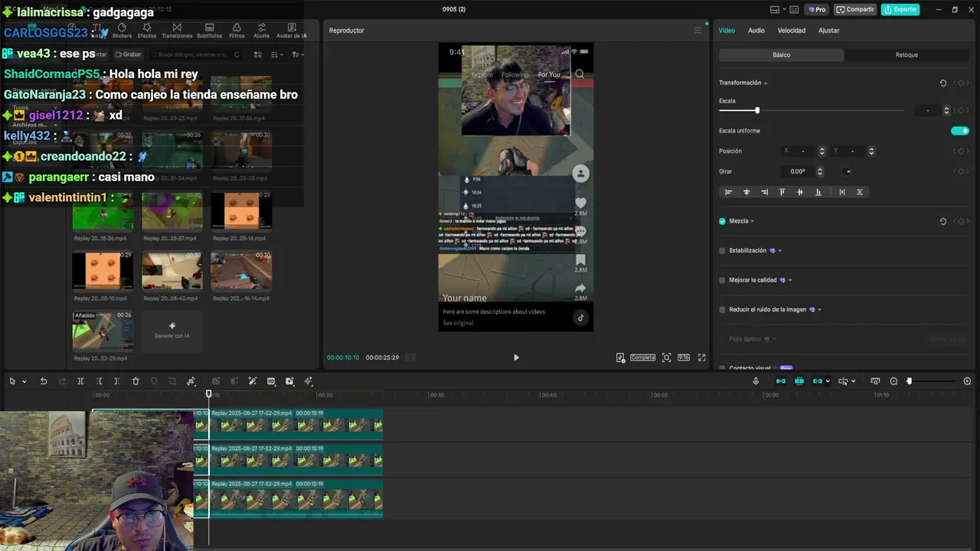The height and width of the screenshot is (551, 980).
Task: Adjust the Escala slider
Action: point(757,111)
